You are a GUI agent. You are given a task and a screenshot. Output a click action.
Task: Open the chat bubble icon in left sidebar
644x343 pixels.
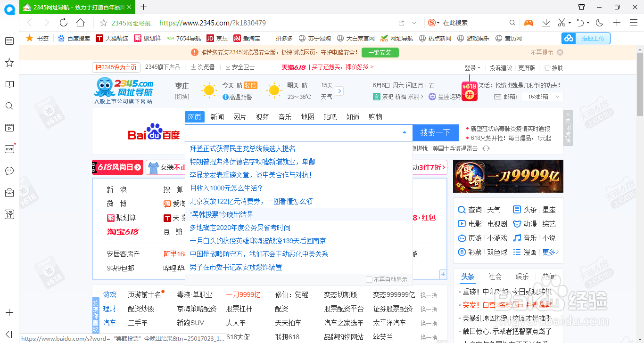pyautogui.click(x=9, y=171)
